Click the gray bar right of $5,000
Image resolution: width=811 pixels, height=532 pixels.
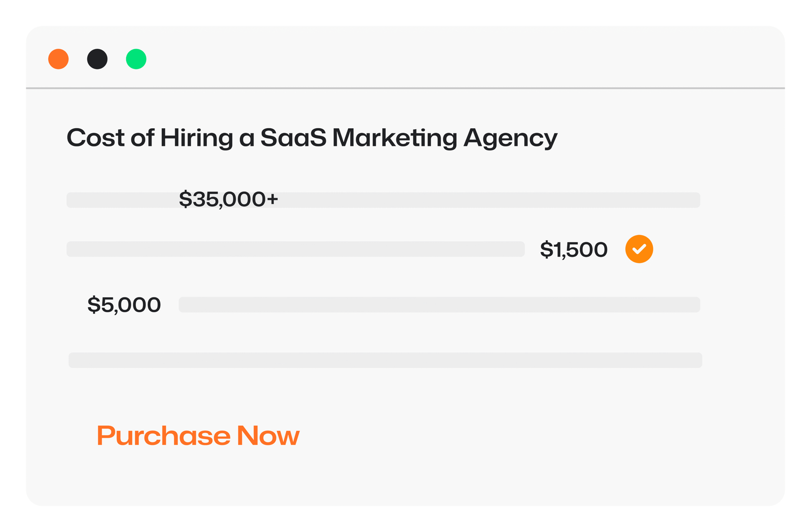point(439,305)
